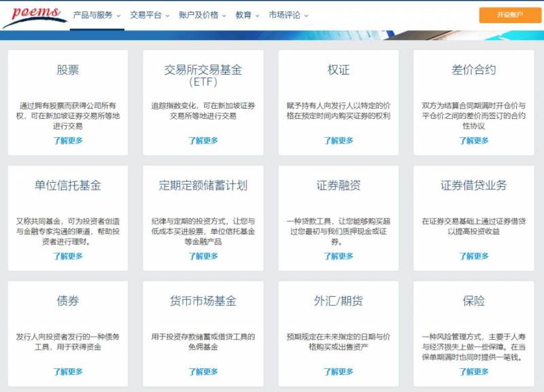Image resolution: width=544 pixels, height=392 pixels.
Task: Select the 股票 card title
Action: (x=68, y=70)
